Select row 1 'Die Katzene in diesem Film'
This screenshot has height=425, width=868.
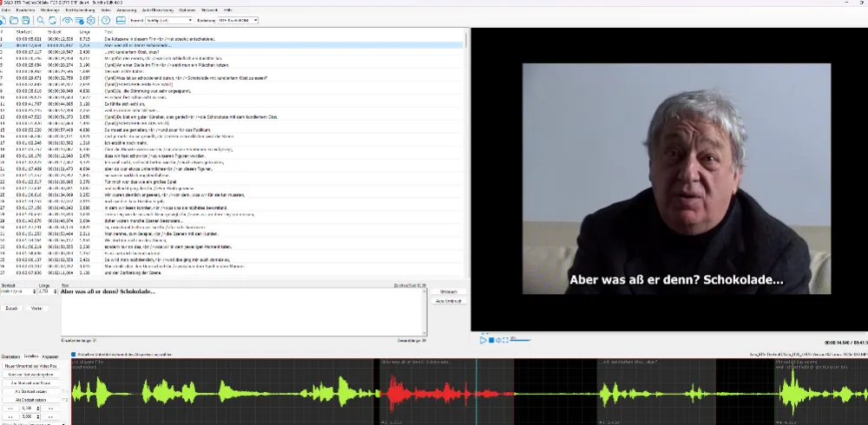233,39
